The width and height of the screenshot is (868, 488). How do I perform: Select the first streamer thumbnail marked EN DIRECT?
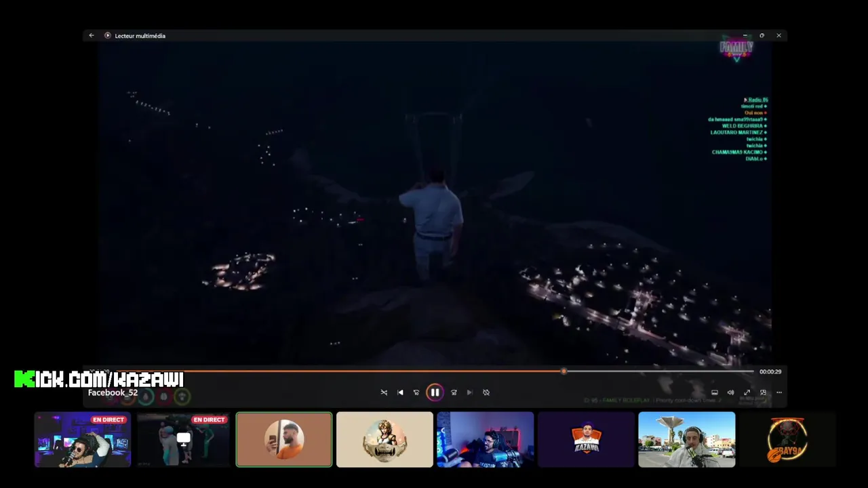(83, 440)
